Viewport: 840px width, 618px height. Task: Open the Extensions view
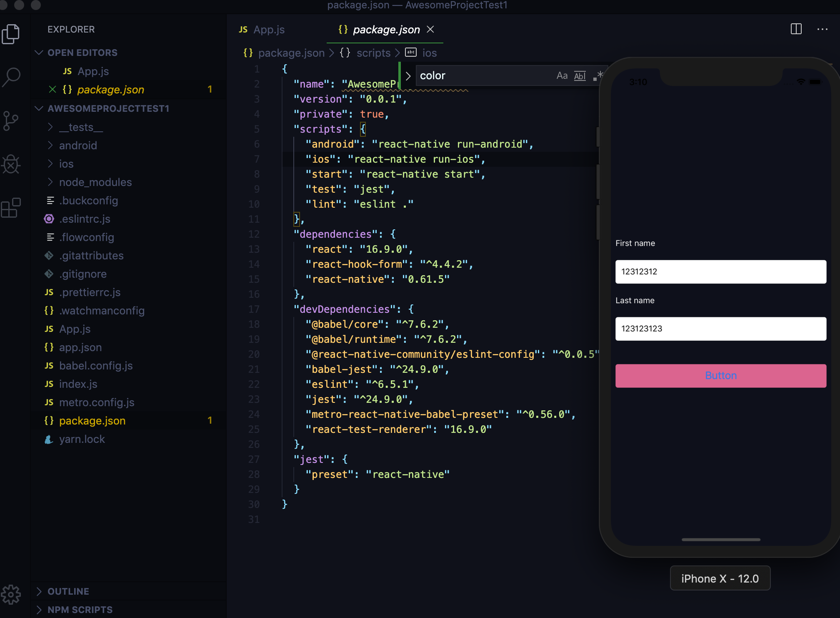[x=11, y=208]
